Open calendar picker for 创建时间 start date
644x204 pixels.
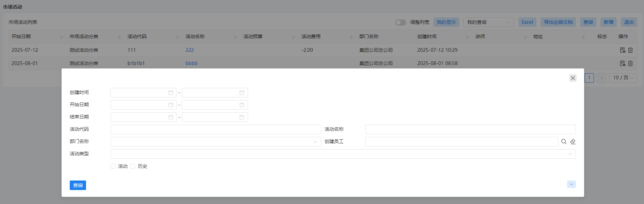pos(171,93)
